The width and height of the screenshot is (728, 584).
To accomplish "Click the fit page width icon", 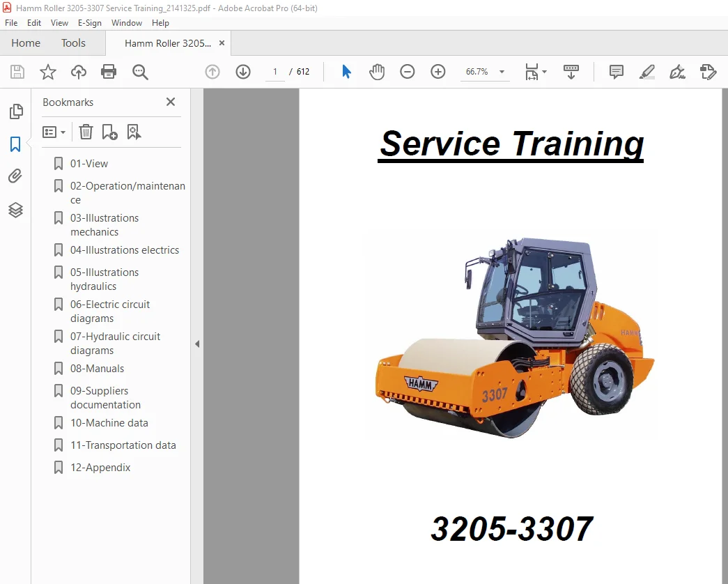I will pyautogui.click(x=531, y=72).
